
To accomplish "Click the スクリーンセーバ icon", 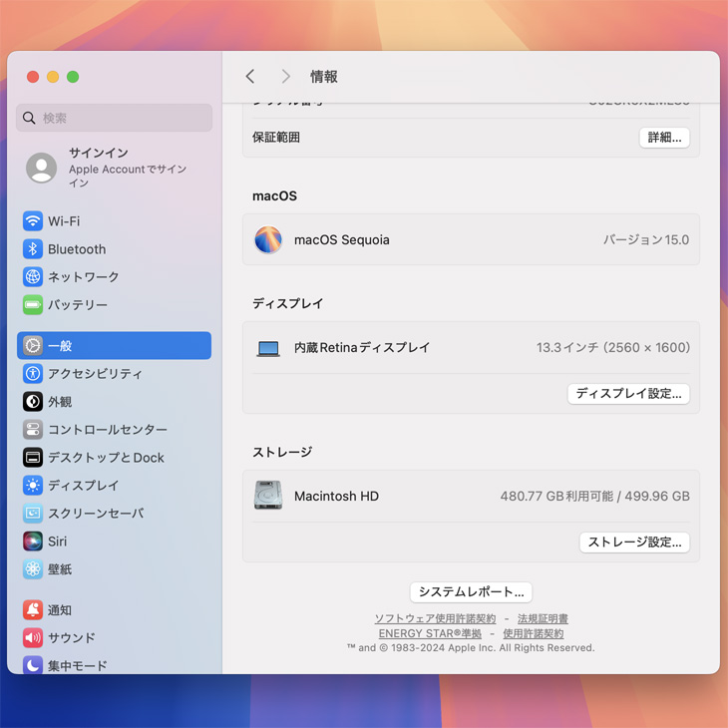I will coord(33,514).
